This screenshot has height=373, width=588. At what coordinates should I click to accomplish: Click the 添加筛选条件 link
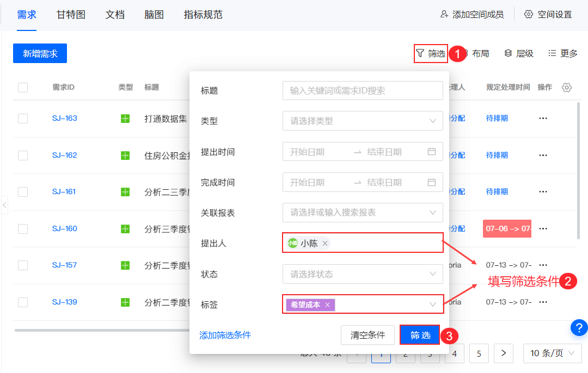click(225, 335)
